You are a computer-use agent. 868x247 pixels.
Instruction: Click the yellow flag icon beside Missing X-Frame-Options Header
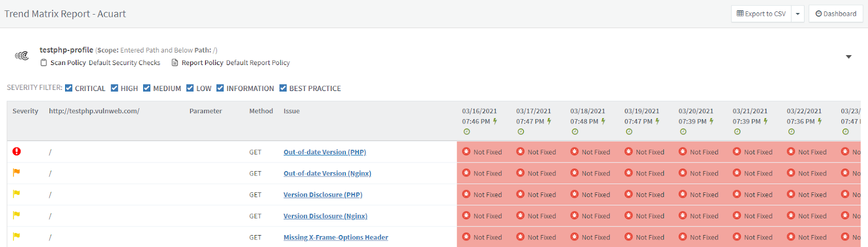click(17, 237)
